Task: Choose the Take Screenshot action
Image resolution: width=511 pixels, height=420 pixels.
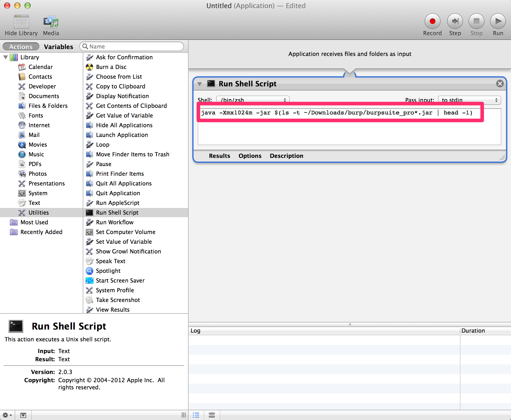Action: (x=118, y=300)
